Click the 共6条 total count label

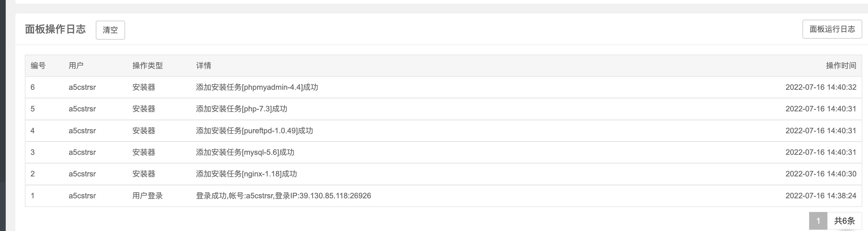(x=844, y=221)
